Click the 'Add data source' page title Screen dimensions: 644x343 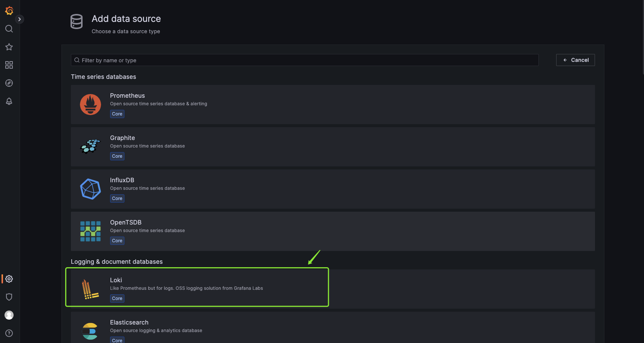click(x=126, y=19)
